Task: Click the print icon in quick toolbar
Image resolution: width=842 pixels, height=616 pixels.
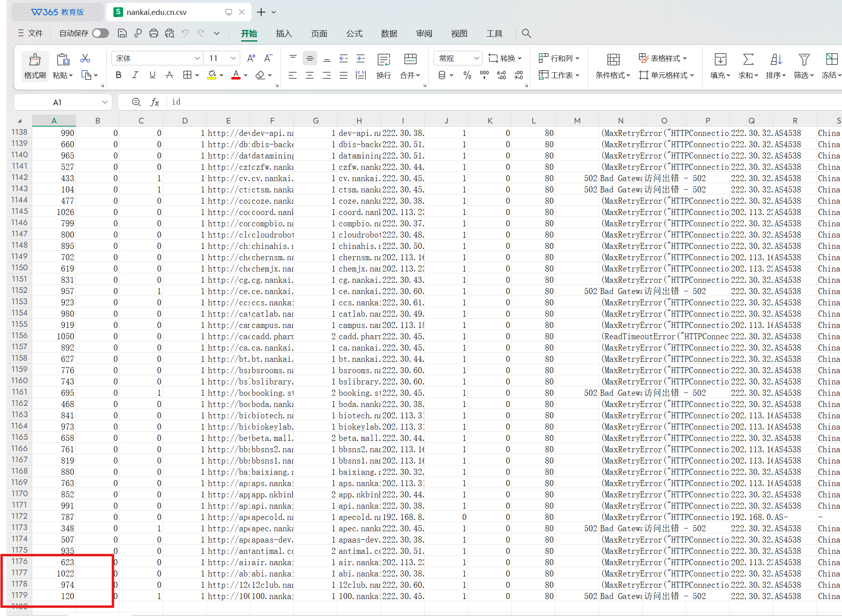Action: [x=153, y=33]
